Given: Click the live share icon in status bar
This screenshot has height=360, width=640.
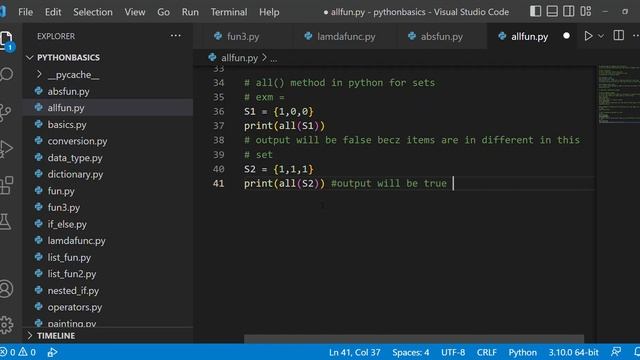Looking at the screenshot, I should point(52,352).
